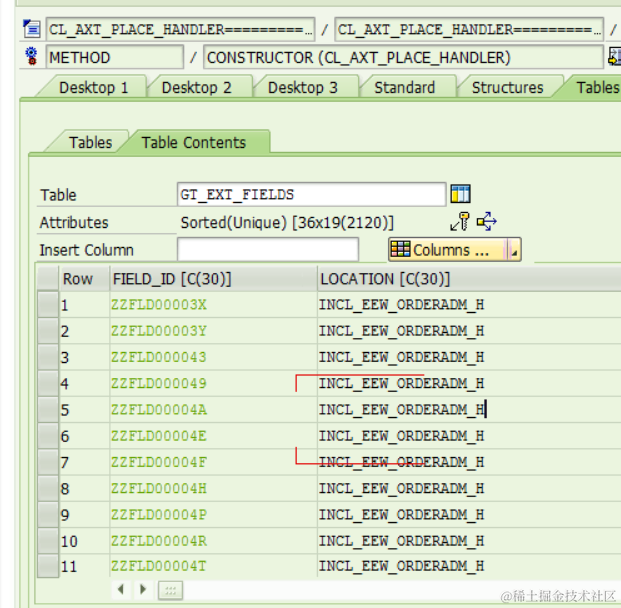Click the first CL_AXT_PLACE_HANDLER program field
This screenshot has height=608, width=621.
pyautogui.click(x=180, y=29)
